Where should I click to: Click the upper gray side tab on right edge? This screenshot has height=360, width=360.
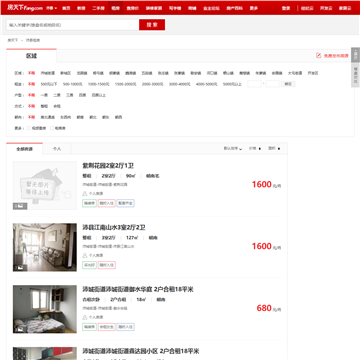coord(355,55)
